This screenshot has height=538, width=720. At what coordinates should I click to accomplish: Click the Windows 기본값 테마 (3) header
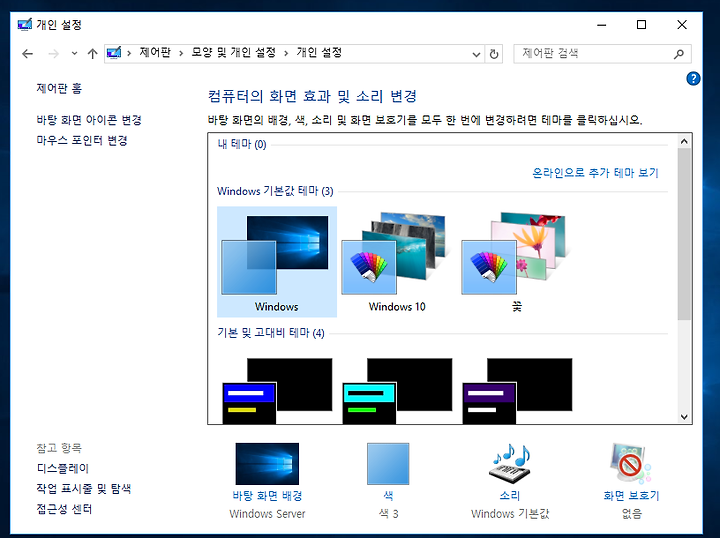click(275, 191)
